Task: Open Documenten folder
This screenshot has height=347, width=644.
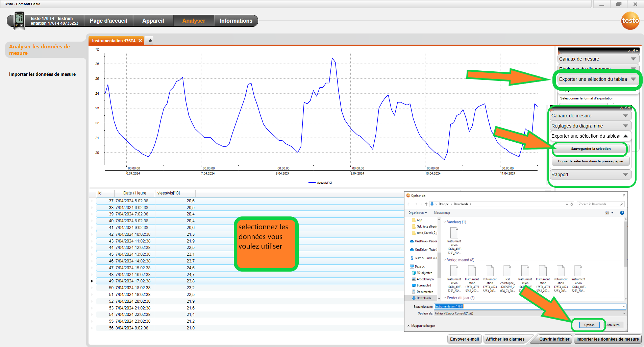Action: [x=422, y=292]
